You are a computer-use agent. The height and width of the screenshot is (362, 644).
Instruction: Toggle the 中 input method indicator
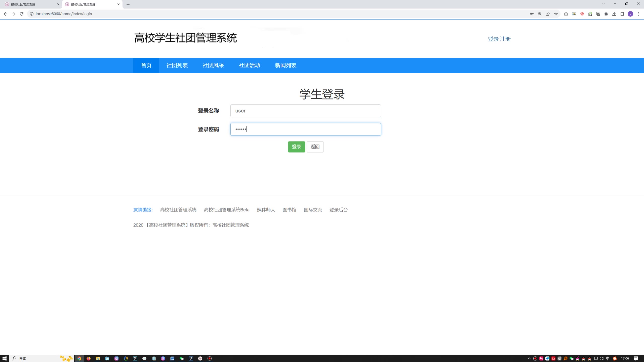(608, 358)
